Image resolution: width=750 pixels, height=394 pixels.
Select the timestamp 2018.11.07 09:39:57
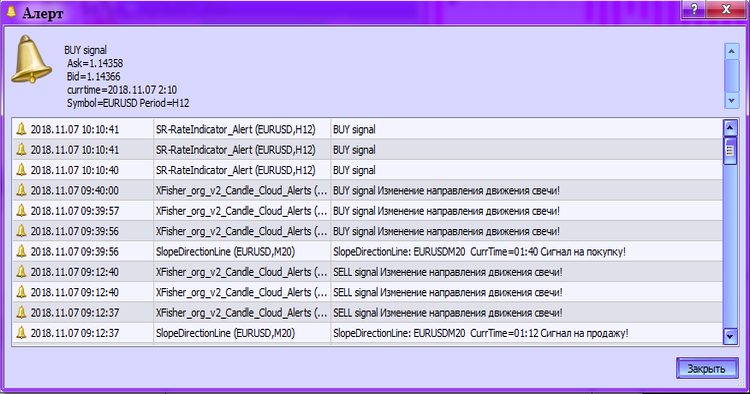tap(75, 211)
